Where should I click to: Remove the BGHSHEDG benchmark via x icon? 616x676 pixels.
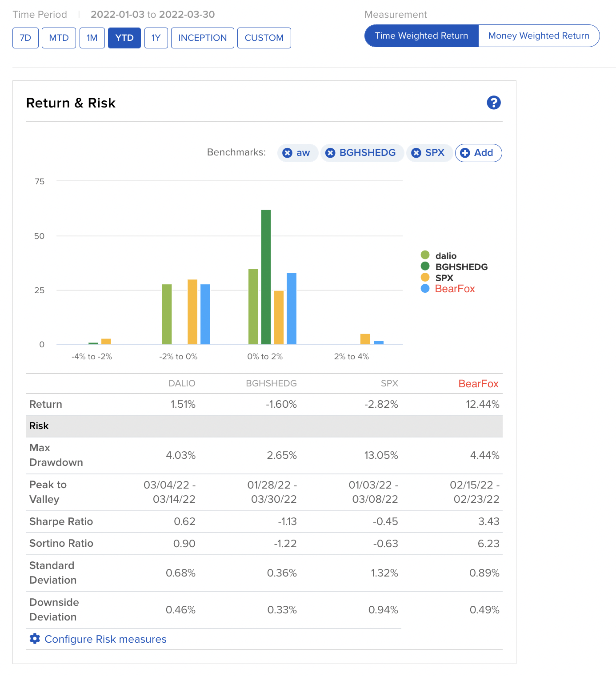coord(330,153)
